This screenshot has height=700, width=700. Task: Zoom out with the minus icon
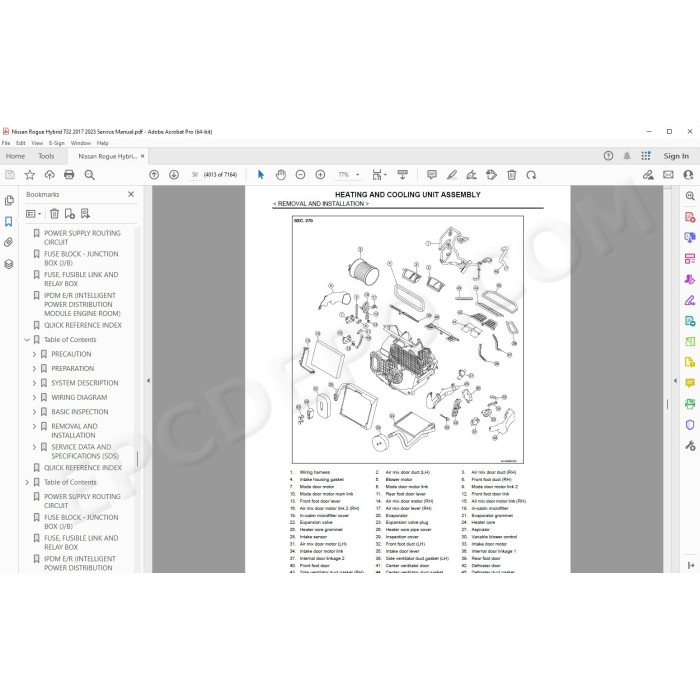[x=300, y=175]
